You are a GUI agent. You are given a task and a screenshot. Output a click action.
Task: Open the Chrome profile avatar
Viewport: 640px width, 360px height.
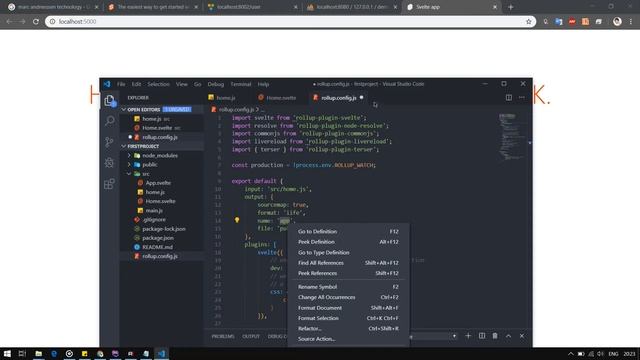coord(617,22)
